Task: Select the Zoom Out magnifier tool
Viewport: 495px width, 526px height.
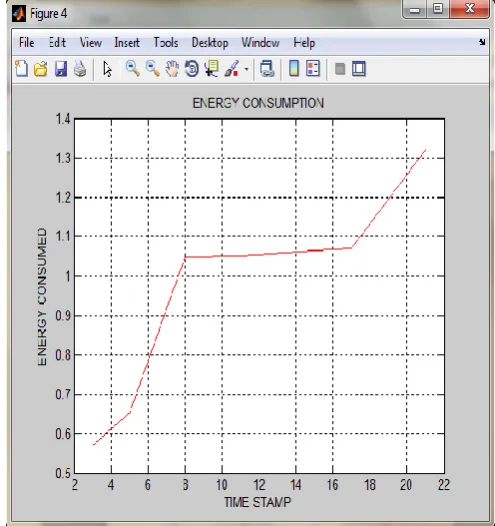Action: point(153,69)
